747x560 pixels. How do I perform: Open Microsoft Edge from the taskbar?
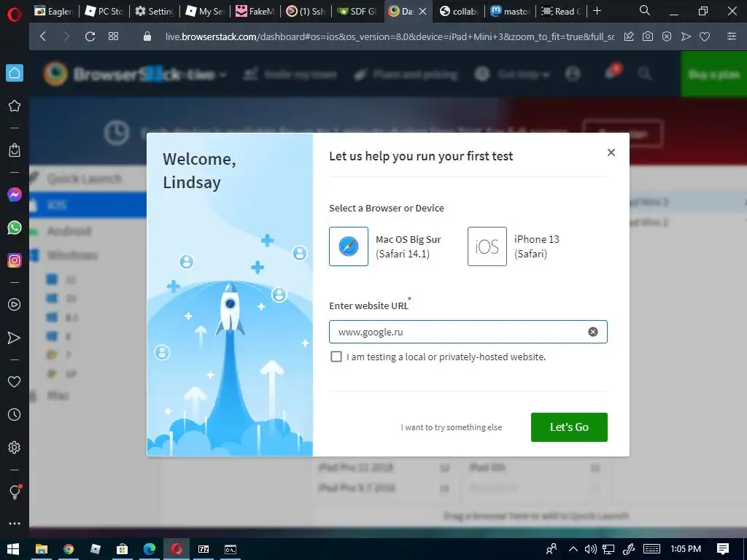(x=150, y=549)
